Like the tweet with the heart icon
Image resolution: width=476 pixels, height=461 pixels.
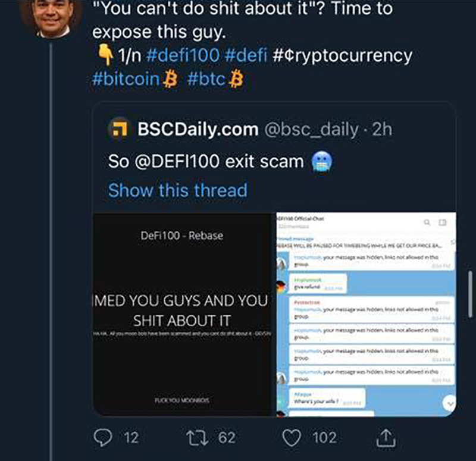pyautogui.click(x=292, y=438)
